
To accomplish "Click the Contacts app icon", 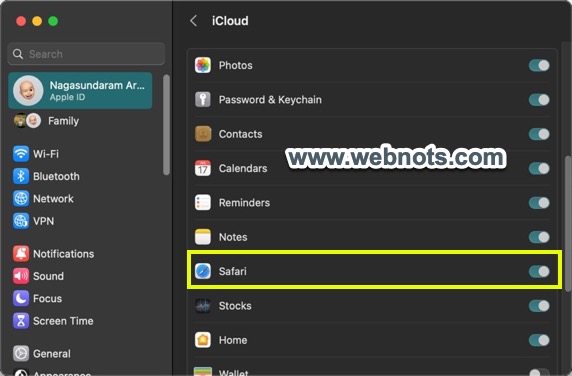I will tap(203, 134).
